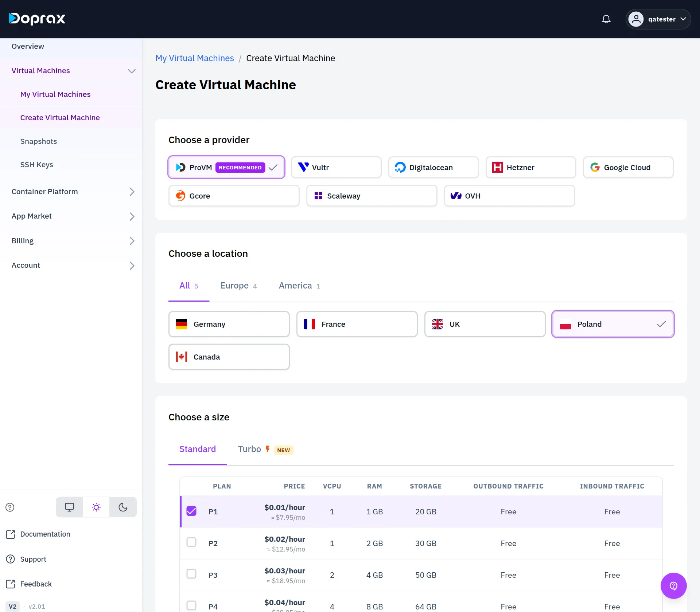Click the help question mark icon in sidebar

click(10, 507)
